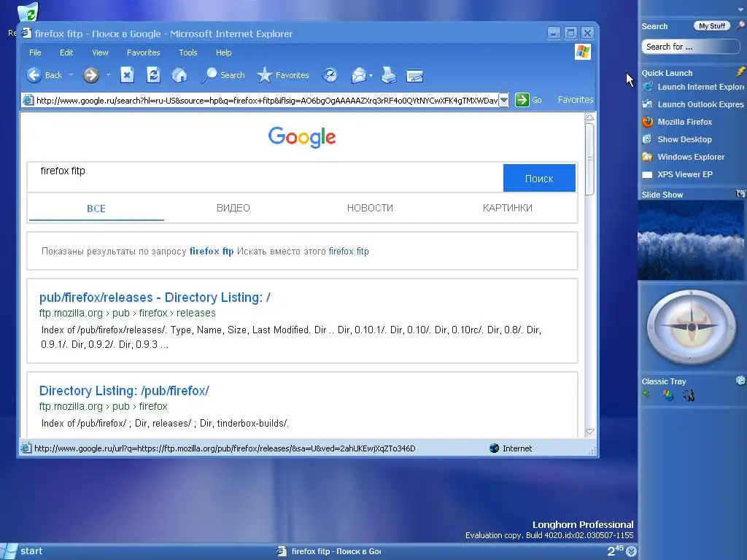The width and height of the screenshot is (747, 560).
Task: Stop page loading with the Stop icon
Action: (x=127, y=75)
